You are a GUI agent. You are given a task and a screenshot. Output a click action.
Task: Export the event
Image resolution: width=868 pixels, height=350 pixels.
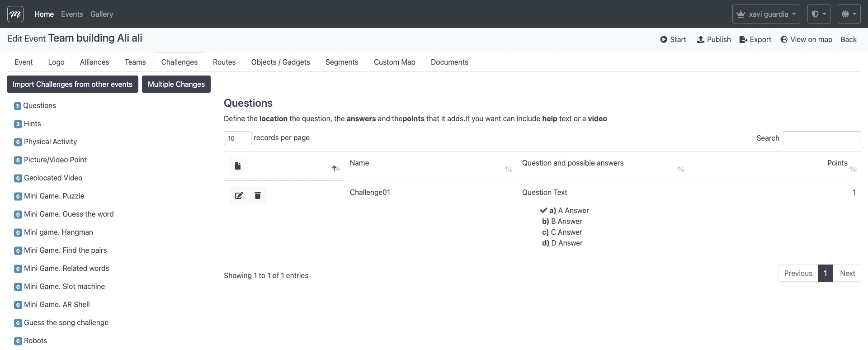pos(755,39)
